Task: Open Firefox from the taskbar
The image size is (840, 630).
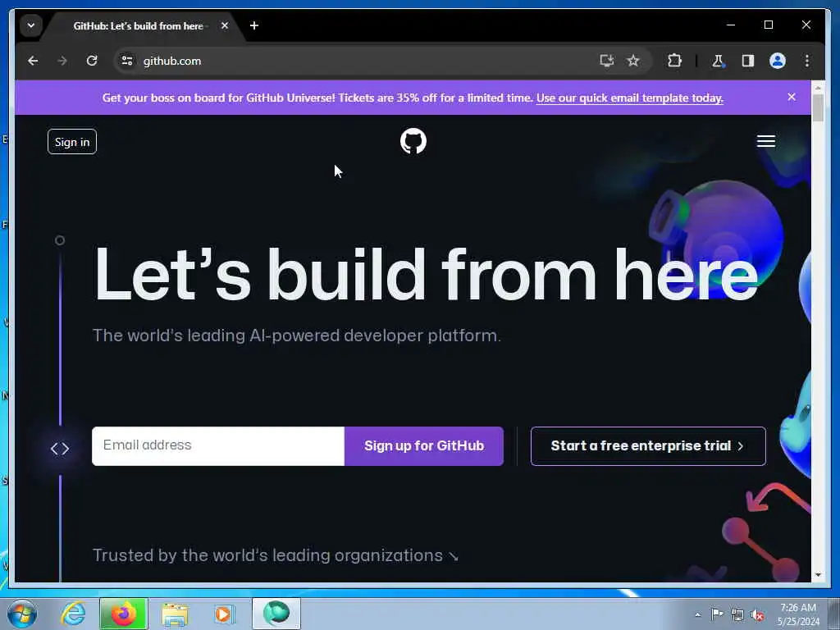Action: click(x=123, y=614)
